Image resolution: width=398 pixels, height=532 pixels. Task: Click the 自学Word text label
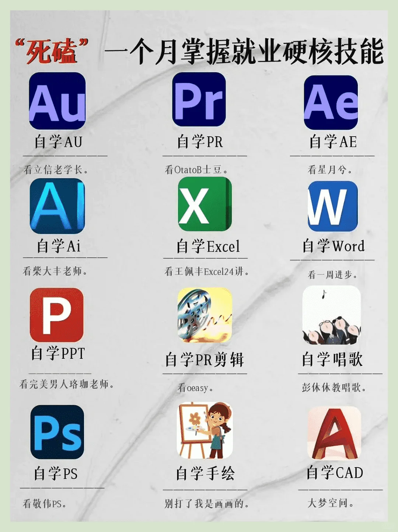point(334,246)
